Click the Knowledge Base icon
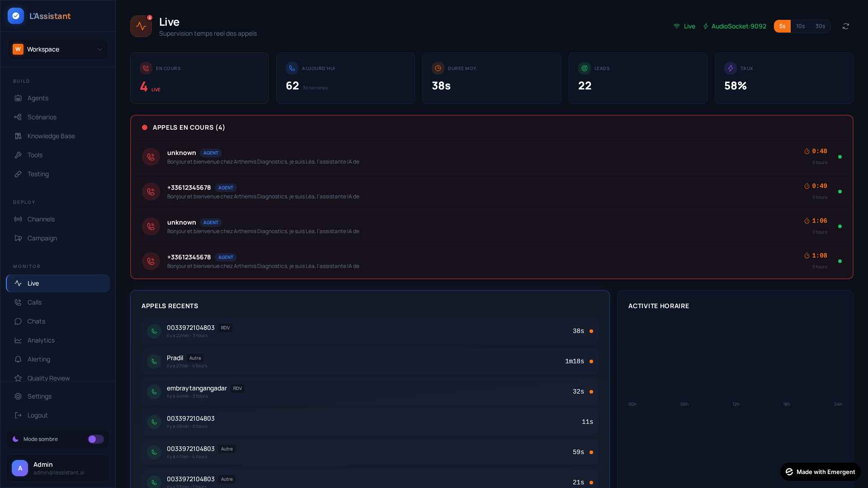868x488 pixels. click(x=18, y=136)
